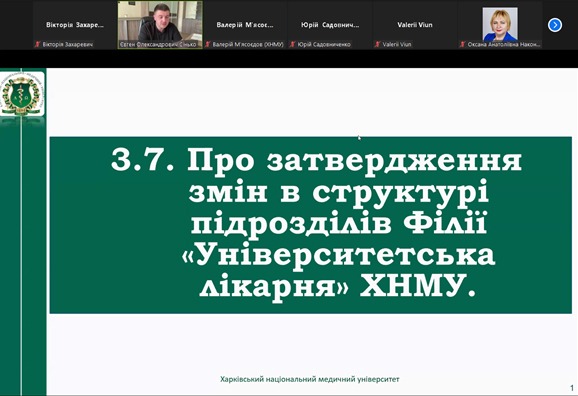Select Оксана Анатоліївна profile photo tile
Screen dimensions: 578x396
tap(500, 25)
